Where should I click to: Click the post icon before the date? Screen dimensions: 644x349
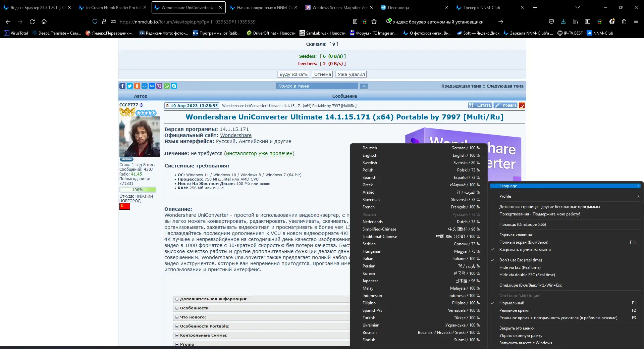tap(167, 106)
